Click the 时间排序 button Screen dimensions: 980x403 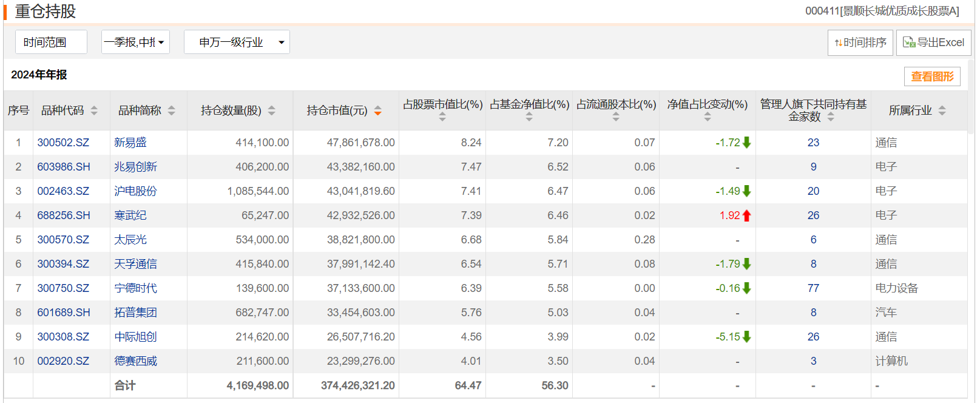860,42
